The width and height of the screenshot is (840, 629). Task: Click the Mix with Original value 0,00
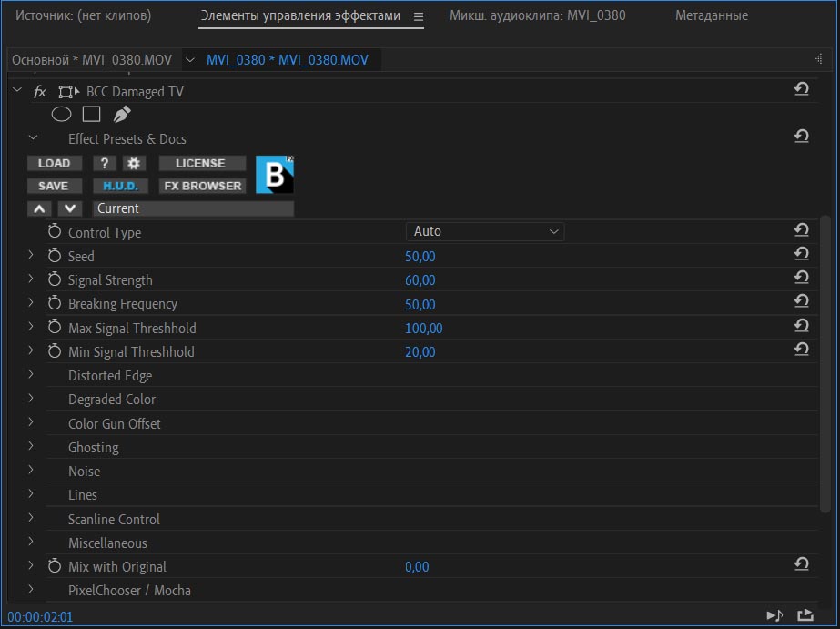[x=417, y=567]
